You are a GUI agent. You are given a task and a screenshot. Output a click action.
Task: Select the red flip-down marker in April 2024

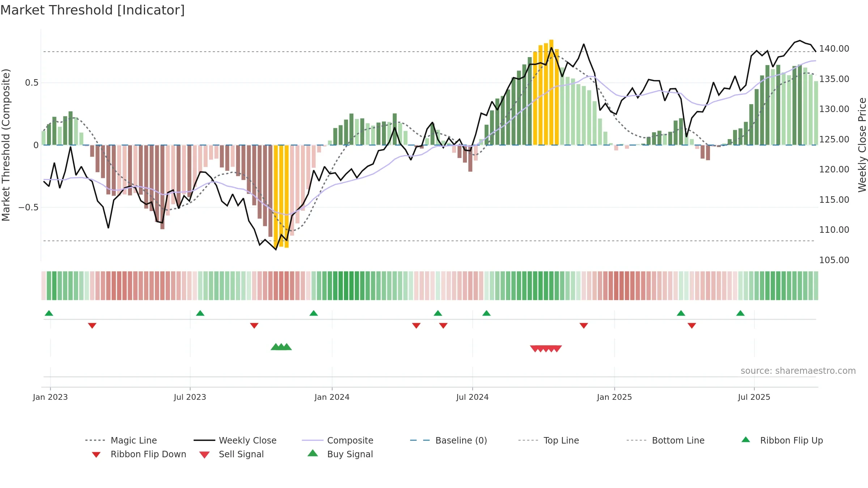click(x=416, y=326)
